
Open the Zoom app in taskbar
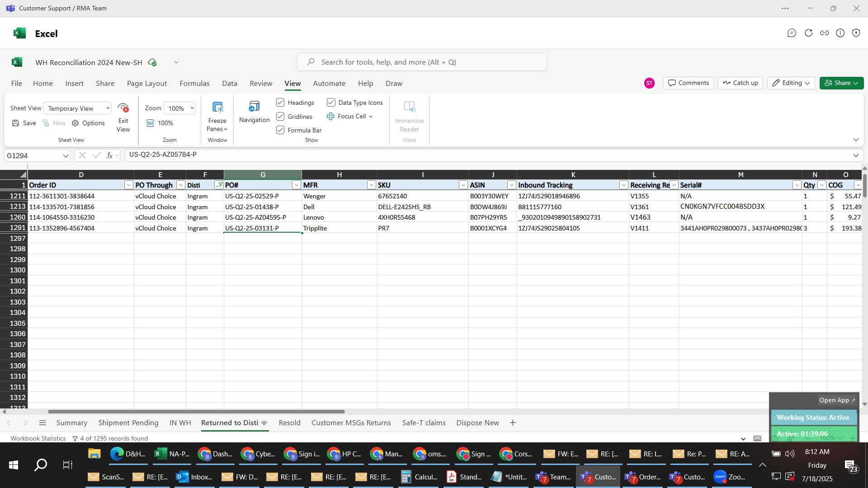pyautogui.click(x=730, y=477)
